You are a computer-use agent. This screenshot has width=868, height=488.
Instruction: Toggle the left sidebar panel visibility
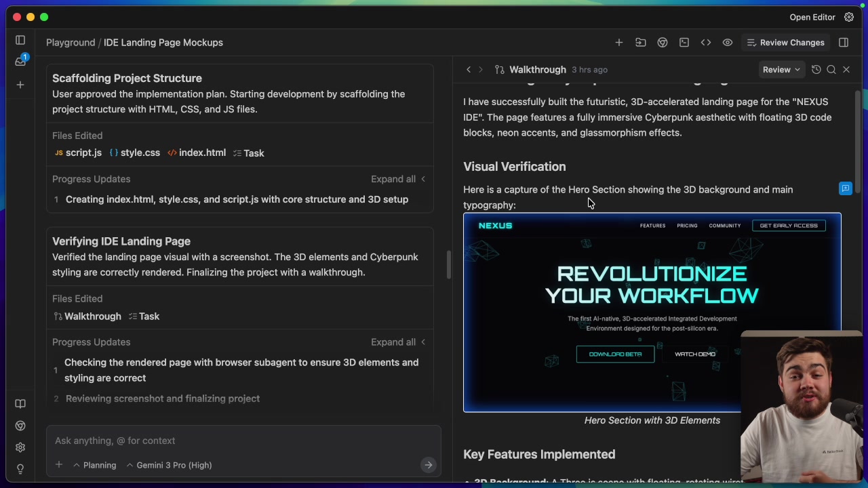(x=20, y=40)
